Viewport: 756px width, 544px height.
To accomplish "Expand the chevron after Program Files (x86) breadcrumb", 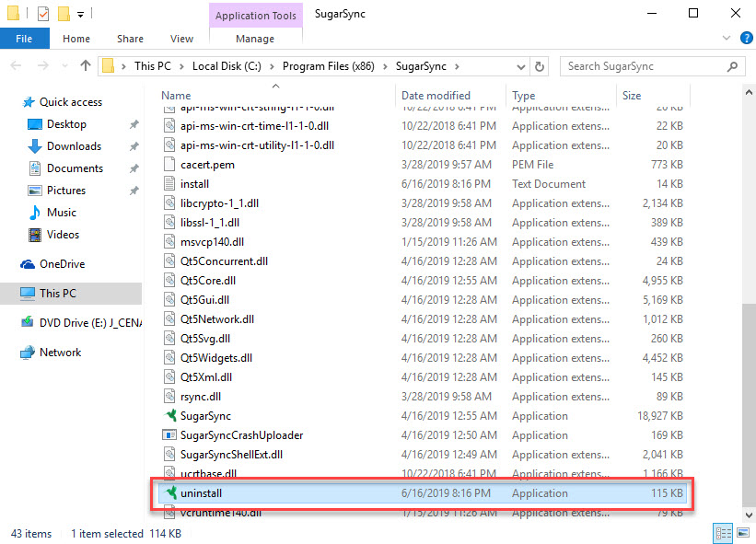I will tap(385, 66).
